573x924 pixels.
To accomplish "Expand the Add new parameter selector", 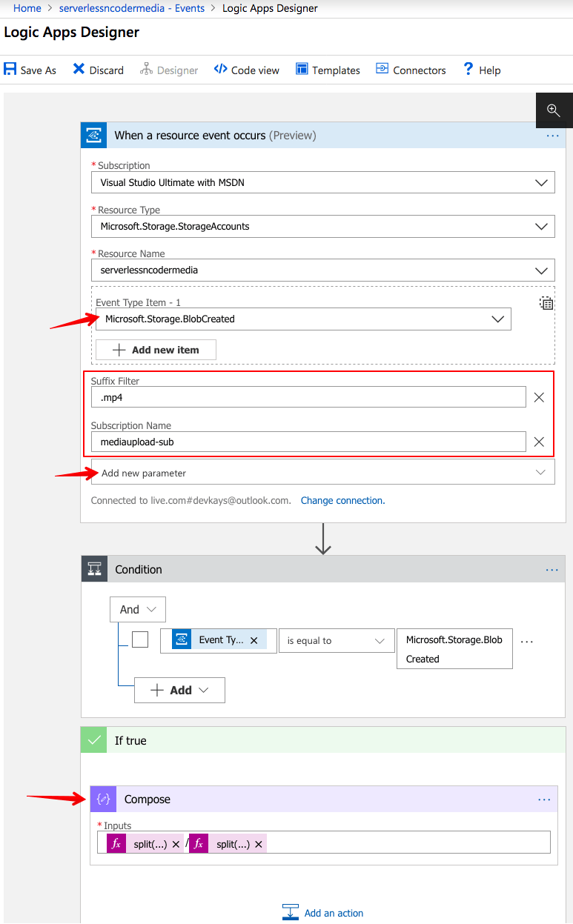I will [x=543, y=471].
